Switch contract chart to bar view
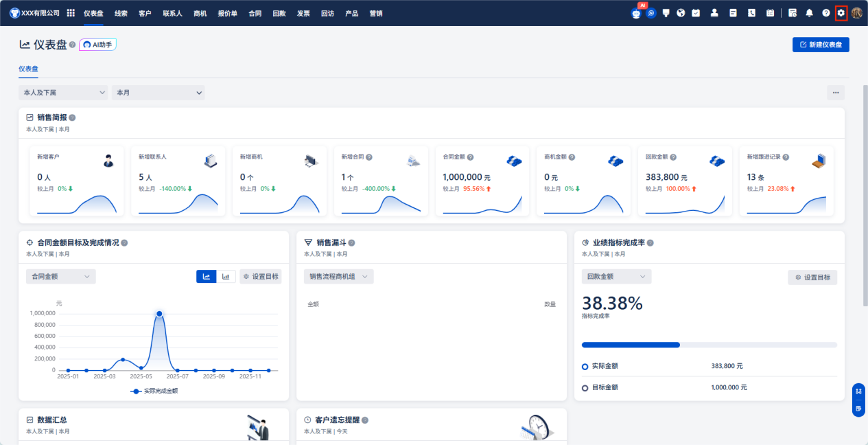The image size is (868, 445). pos(226,277)
